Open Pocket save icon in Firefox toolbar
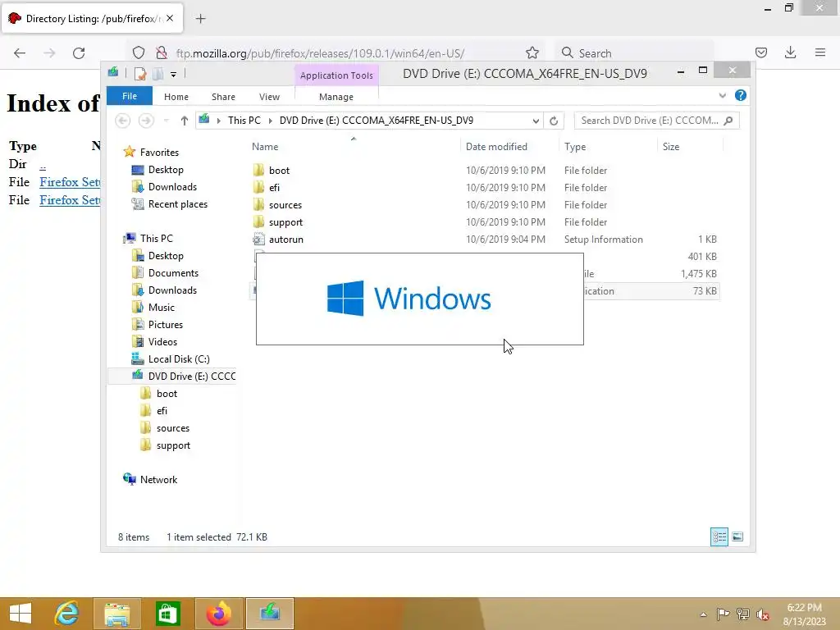 click(761, 52)
